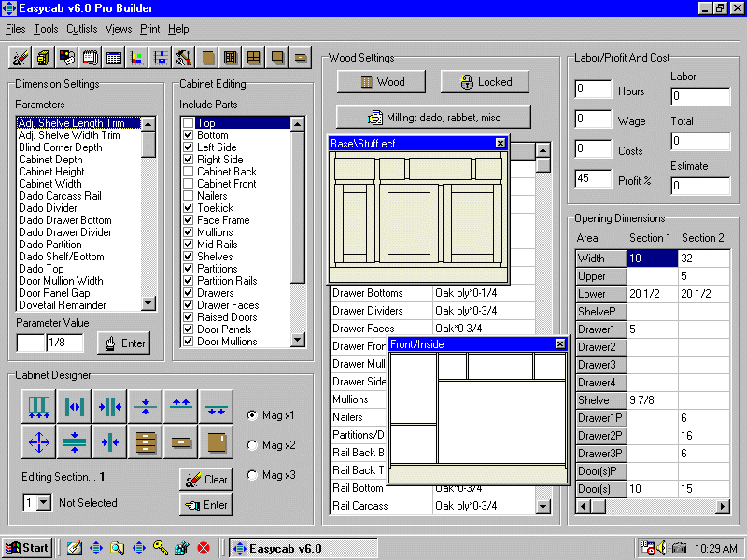Click the three-column sections designer icon

pos(39,406)
